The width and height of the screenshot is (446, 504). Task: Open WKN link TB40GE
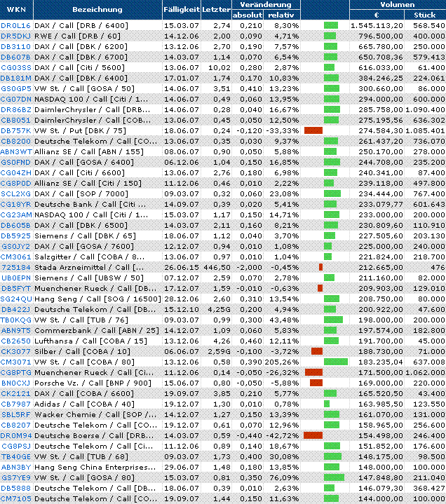tap(16, 457)
